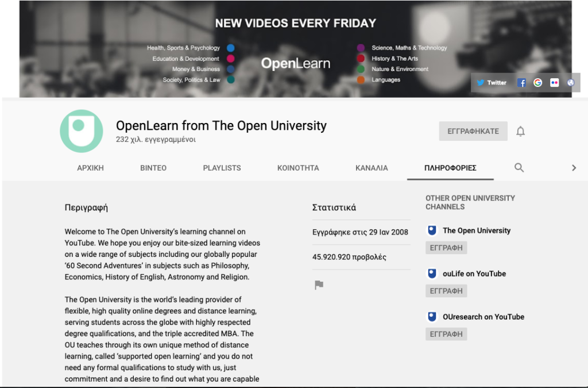The height and width of the screenshot is (388, 588).
Task: Subscribe to ouLife on YouTube
Action: coord(446,291)
